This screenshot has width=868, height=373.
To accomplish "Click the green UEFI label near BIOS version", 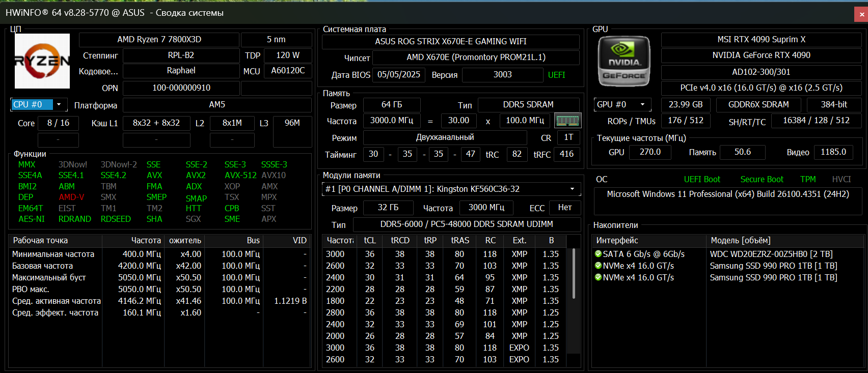I will [556, 75].
